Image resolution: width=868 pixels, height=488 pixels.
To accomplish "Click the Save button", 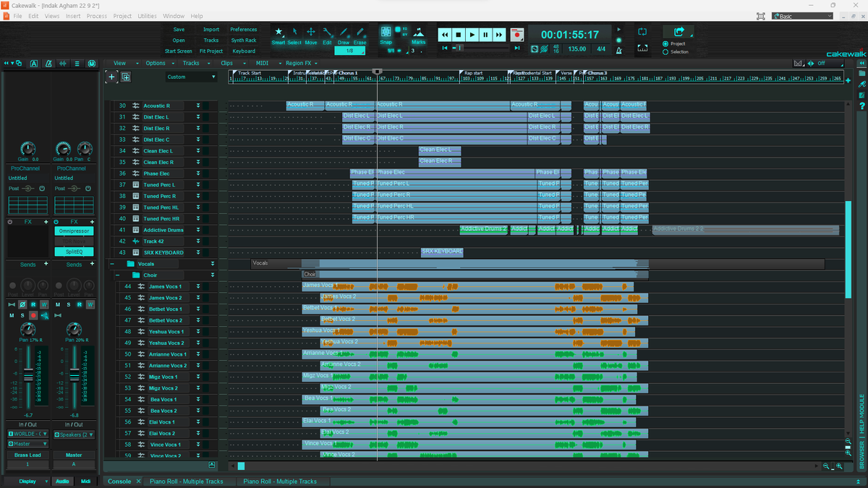I will pyautogui.click(x=179, y=30).
